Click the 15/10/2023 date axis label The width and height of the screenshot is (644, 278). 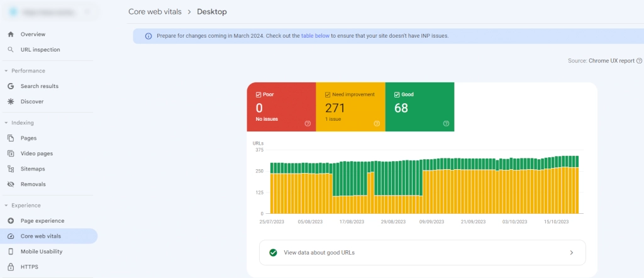click(557, 222)
